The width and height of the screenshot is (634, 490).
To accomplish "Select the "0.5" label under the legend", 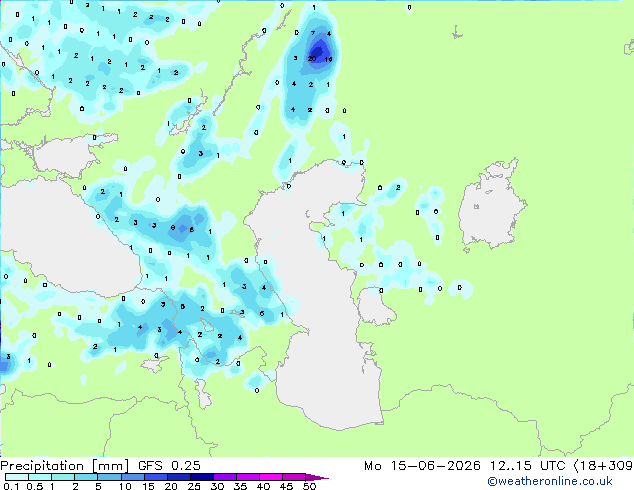I will click(35, 486).
